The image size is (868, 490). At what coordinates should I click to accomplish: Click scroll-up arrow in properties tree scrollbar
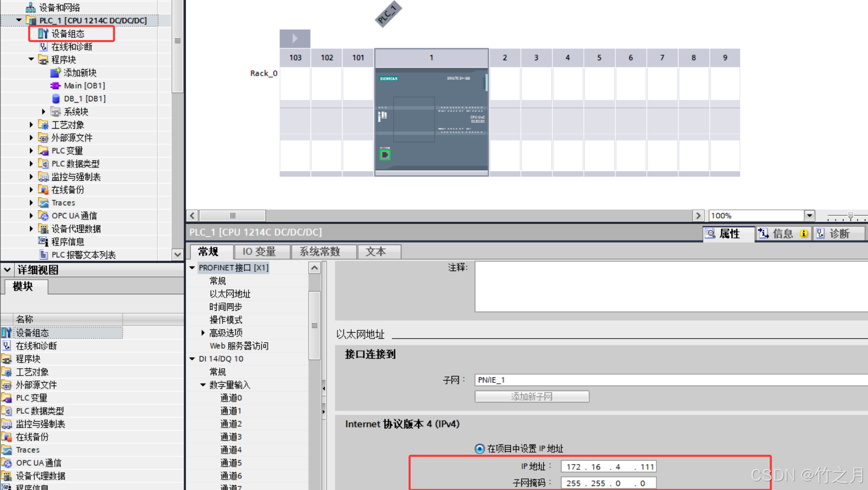(314, 268)
